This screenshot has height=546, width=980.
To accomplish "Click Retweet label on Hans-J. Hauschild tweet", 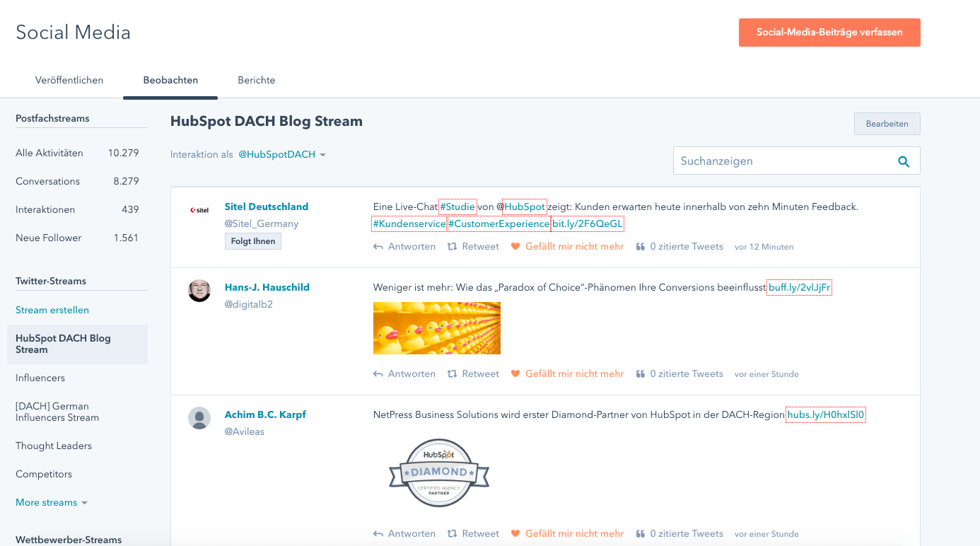I will 481,374.
